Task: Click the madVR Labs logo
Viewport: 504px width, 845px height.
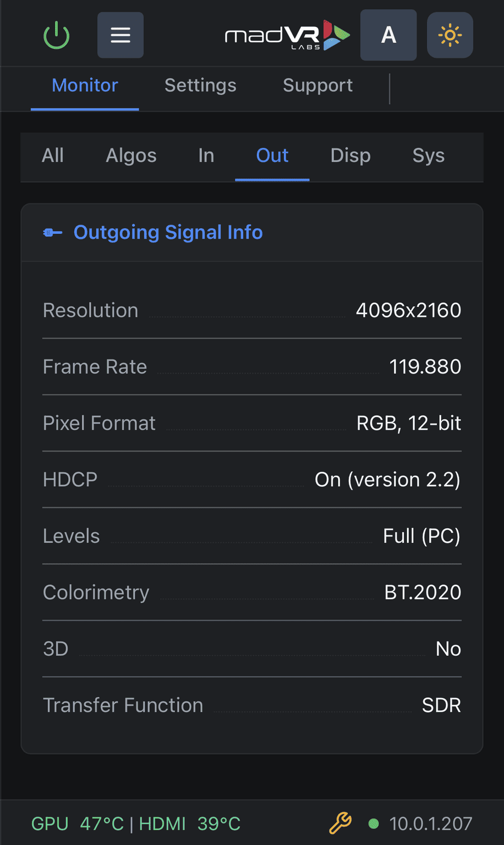Action: (x=287, y=36)
